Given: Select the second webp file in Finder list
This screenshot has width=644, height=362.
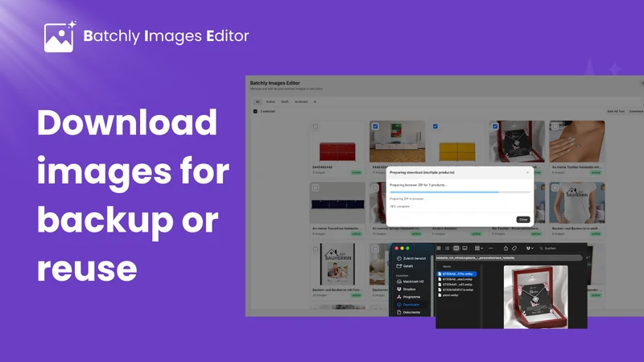Looking at the screenshot, I should point(456,279).
